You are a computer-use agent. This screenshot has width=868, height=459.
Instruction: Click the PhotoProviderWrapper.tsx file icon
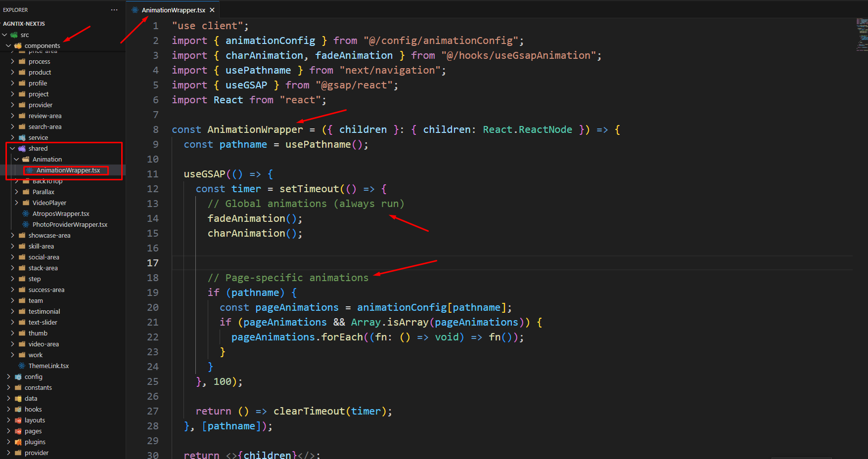[26, 225]
